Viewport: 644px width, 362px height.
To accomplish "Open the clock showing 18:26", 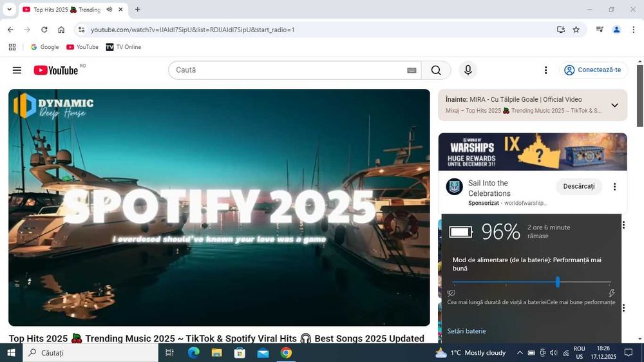I will pyautogui.click(x=603, y=353).
